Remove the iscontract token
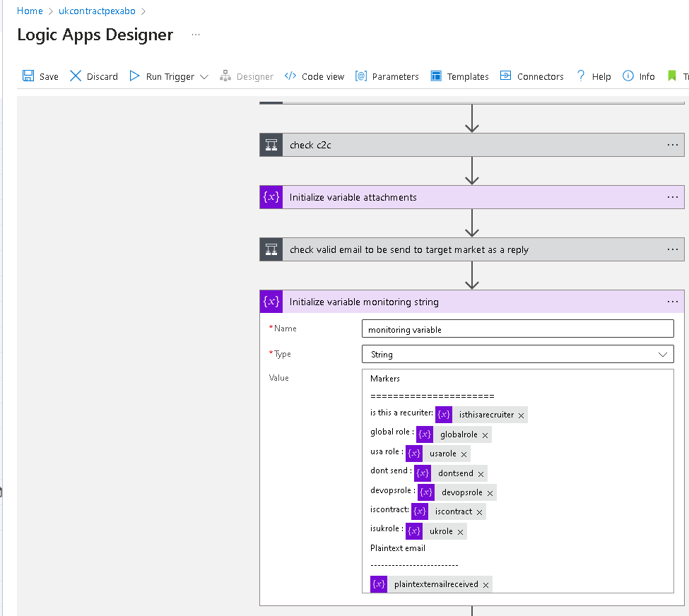This screenshot has height=616, width=689. 479,512
